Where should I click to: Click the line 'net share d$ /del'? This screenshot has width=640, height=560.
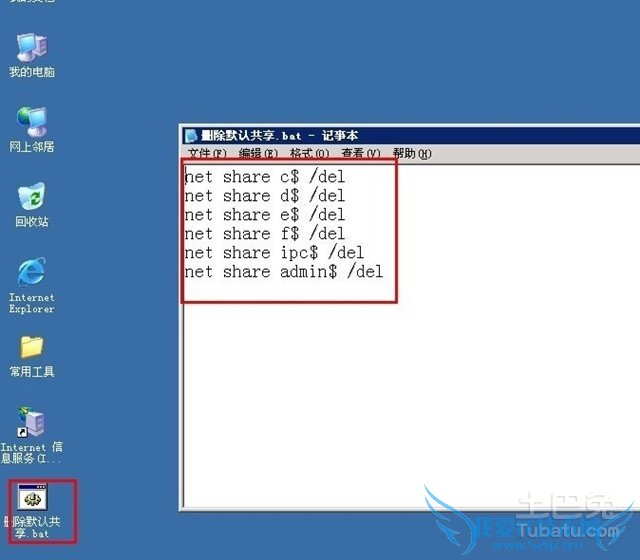[265, 196]
